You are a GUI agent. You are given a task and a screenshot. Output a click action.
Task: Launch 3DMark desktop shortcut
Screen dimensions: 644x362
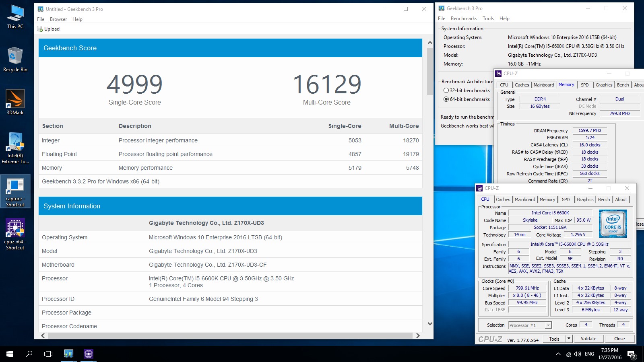(15, 102)
